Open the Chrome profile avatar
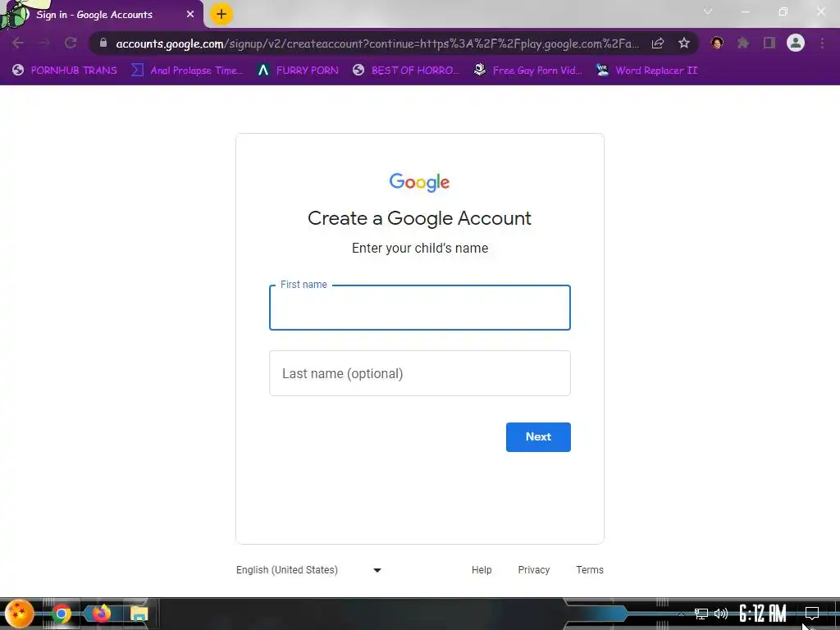 [796, 43]
